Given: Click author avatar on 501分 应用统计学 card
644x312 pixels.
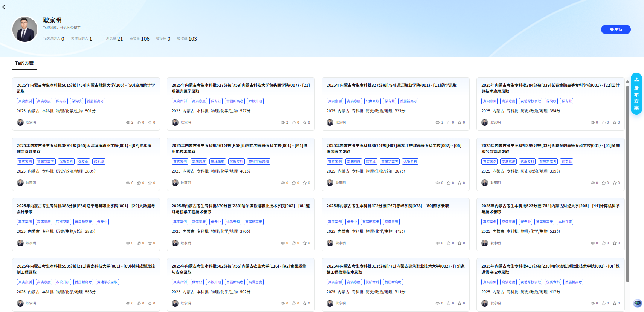Looking at the screenshot, I should tap(20, 122).
